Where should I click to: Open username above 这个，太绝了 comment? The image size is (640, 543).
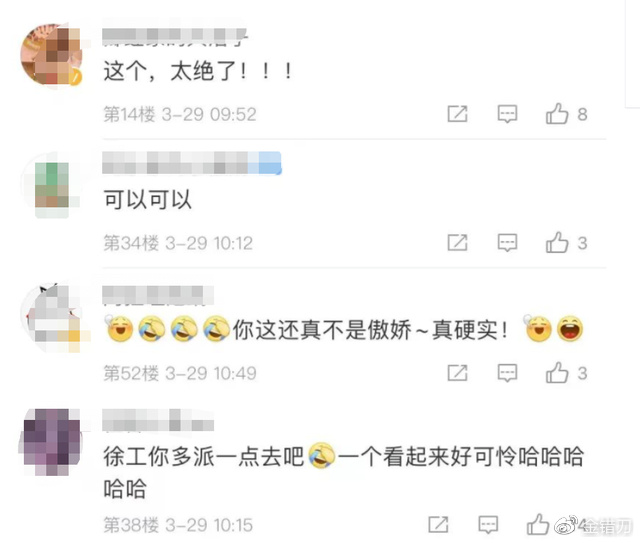click(175, 37)
